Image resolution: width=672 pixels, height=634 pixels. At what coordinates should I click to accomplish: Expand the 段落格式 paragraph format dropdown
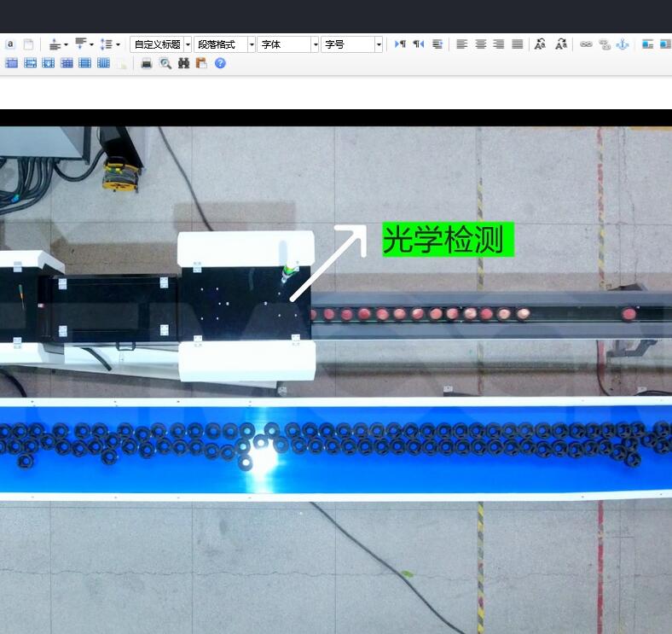click(252, 44)
